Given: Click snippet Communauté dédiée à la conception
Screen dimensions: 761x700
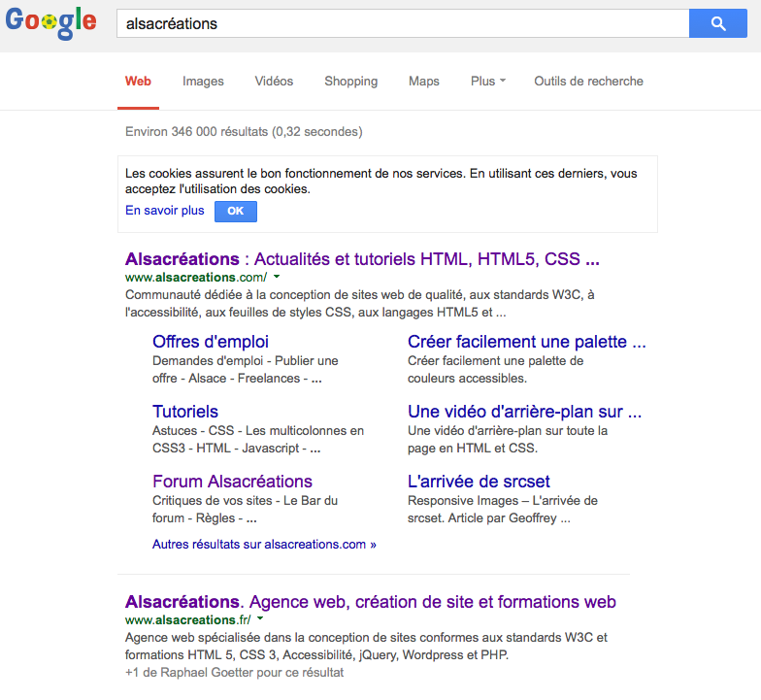Looking at the screenshot, I should 359,303.
